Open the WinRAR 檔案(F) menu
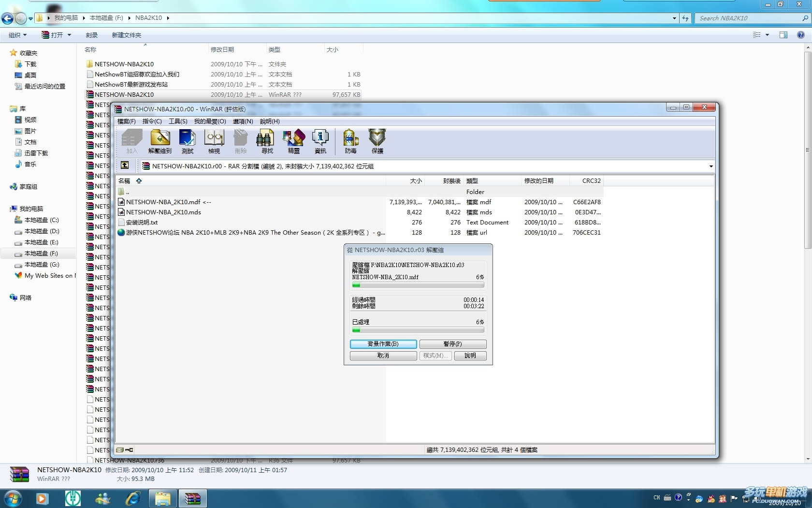 [127, 121]
